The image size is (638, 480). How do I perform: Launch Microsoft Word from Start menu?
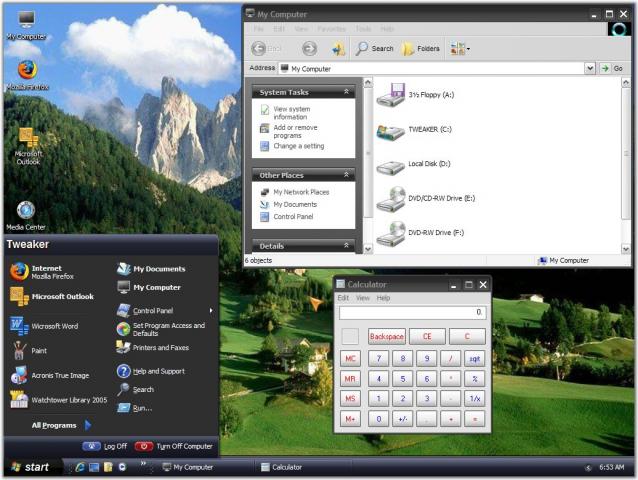[x=44, y=326]
